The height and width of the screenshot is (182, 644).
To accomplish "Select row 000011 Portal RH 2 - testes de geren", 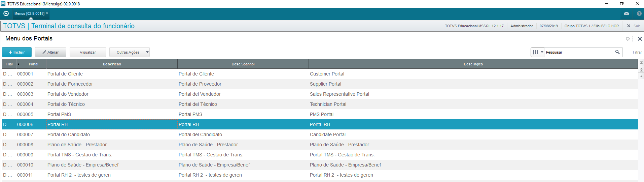I will click(x=320, y=175).
